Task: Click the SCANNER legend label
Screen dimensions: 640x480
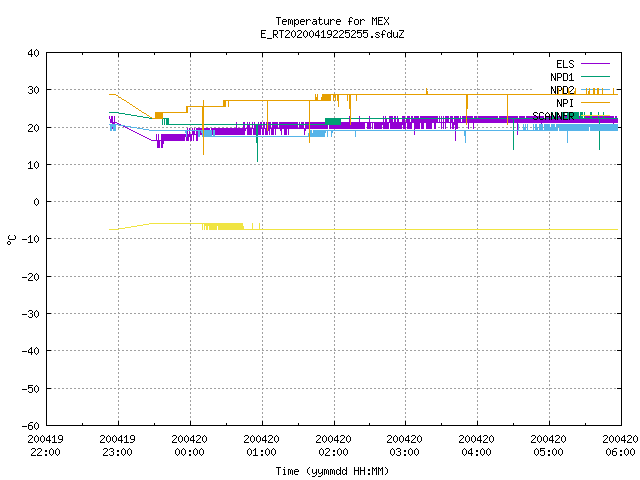Action: pyautogui.click(x=553, y=116)
